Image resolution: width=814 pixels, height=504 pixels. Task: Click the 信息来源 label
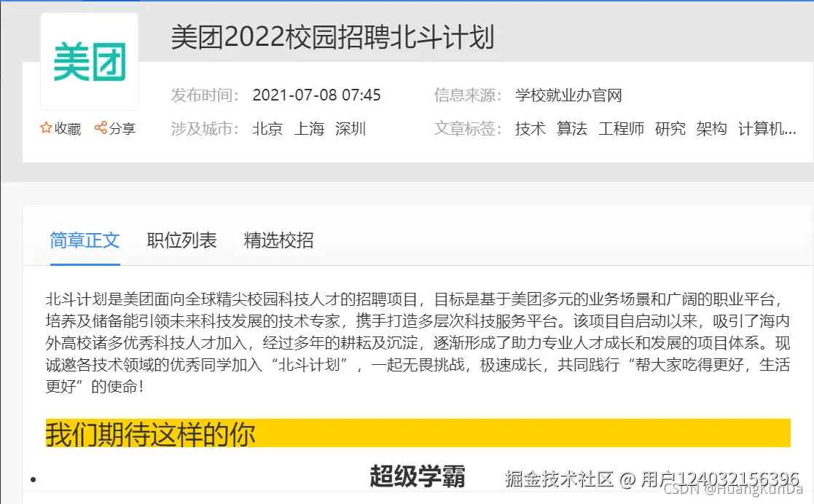point(468,95)
